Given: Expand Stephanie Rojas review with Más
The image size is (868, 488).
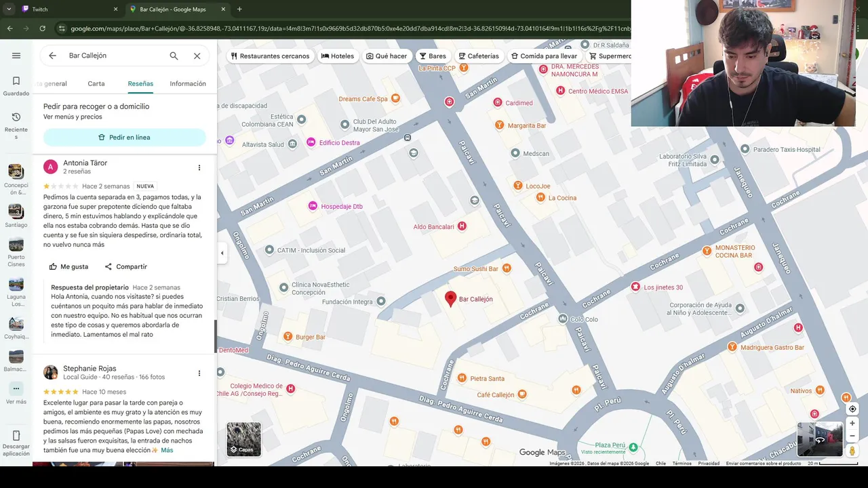Looking at the screenshot, I should 167,450.
